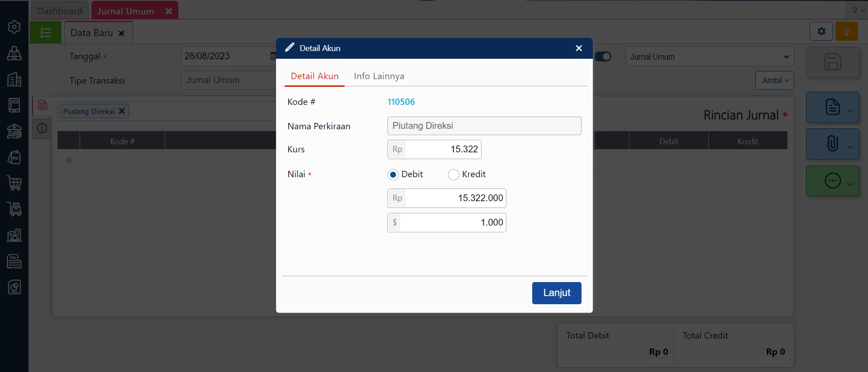The image size is (868, 372).
Task: Open the tax module icon in sidebar
Action: pyautogui.click(x=14, y=261)
